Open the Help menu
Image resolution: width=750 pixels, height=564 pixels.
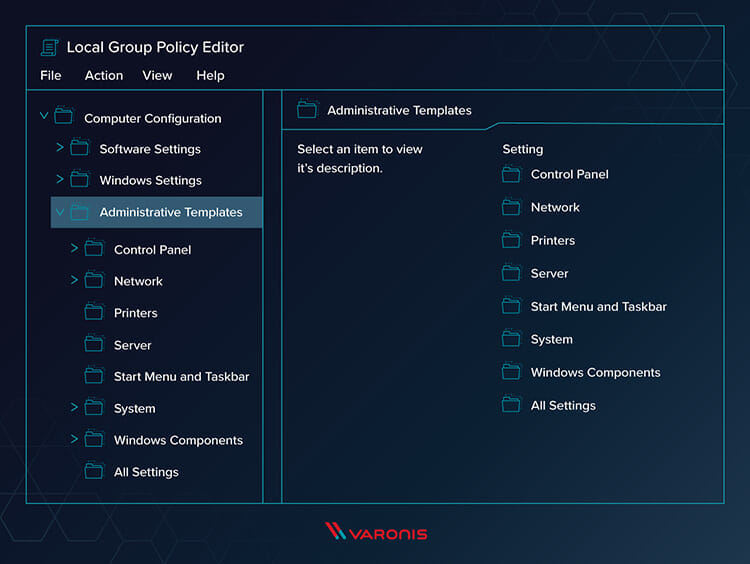[210, 76]
